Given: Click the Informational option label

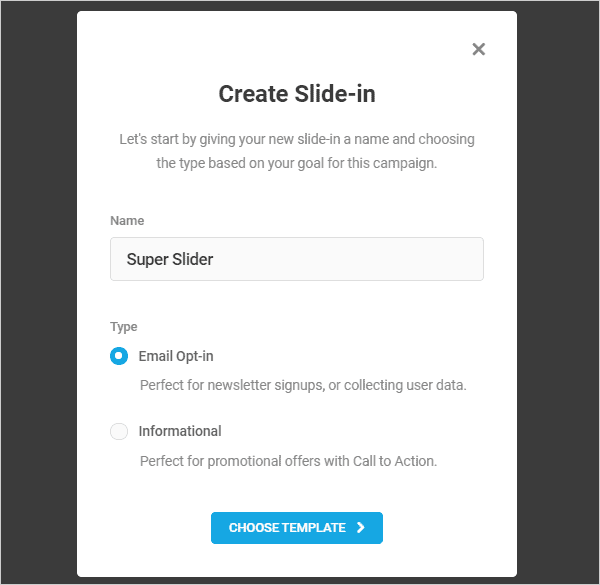Looking at the screenshot, I should tap(180, 431).
